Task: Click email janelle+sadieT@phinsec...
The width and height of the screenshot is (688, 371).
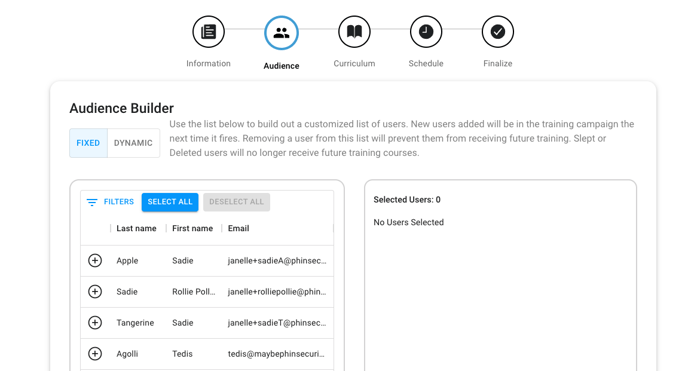Action: [277, 323]
